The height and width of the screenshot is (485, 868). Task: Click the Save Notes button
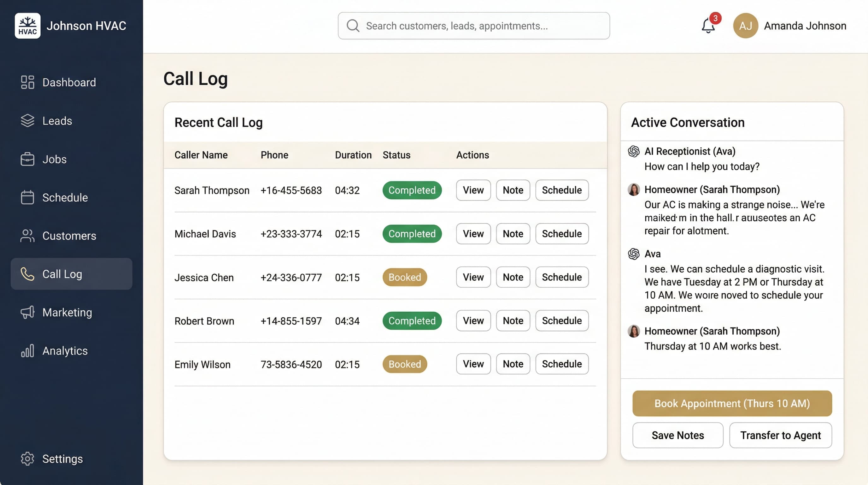pos(677,435)
